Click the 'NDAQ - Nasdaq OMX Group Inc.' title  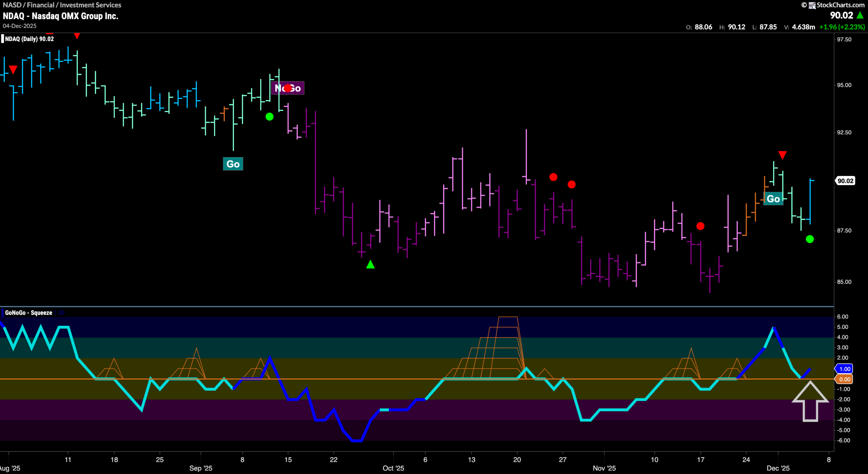(60, 16)
